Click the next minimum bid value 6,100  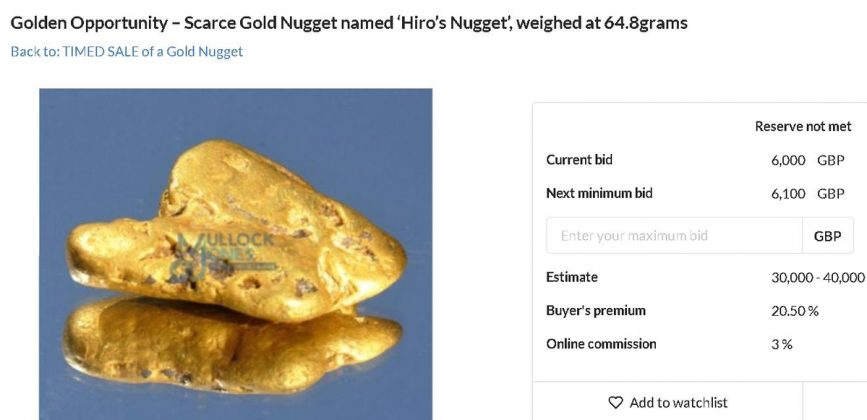tap(788, 194)
